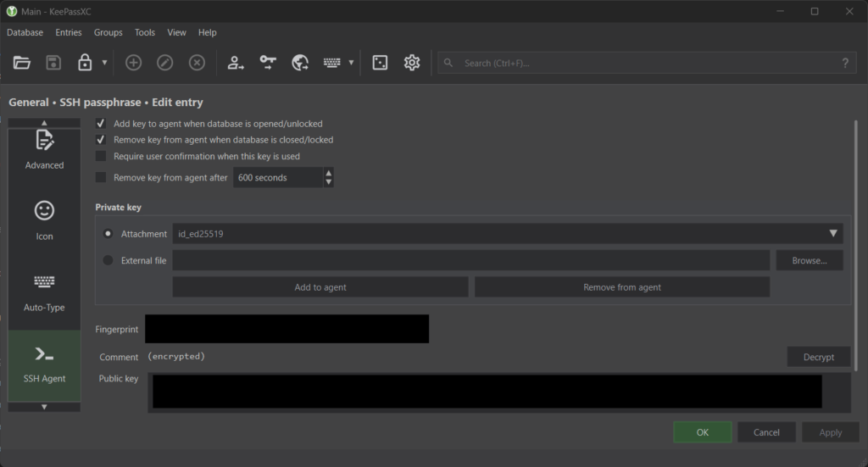Uncheck Add key to agent when opened
868x467 pixels.
tap(101, 124)
